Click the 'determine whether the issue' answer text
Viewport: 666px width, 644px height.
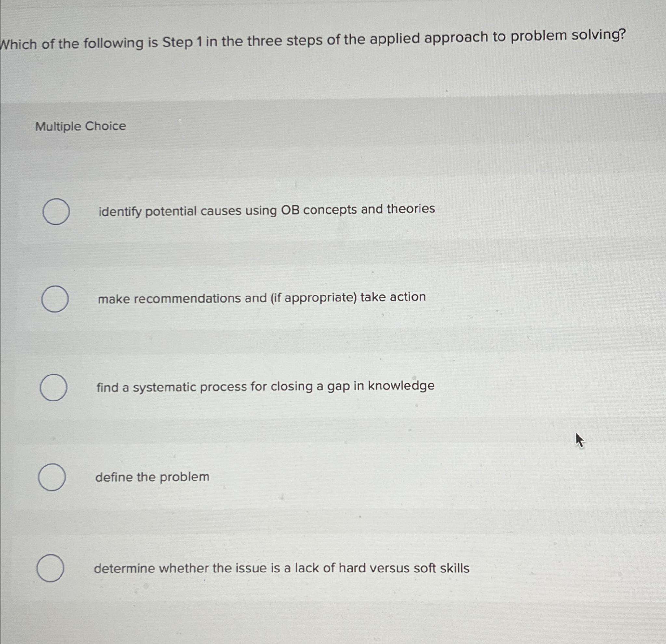pos(282,568)
